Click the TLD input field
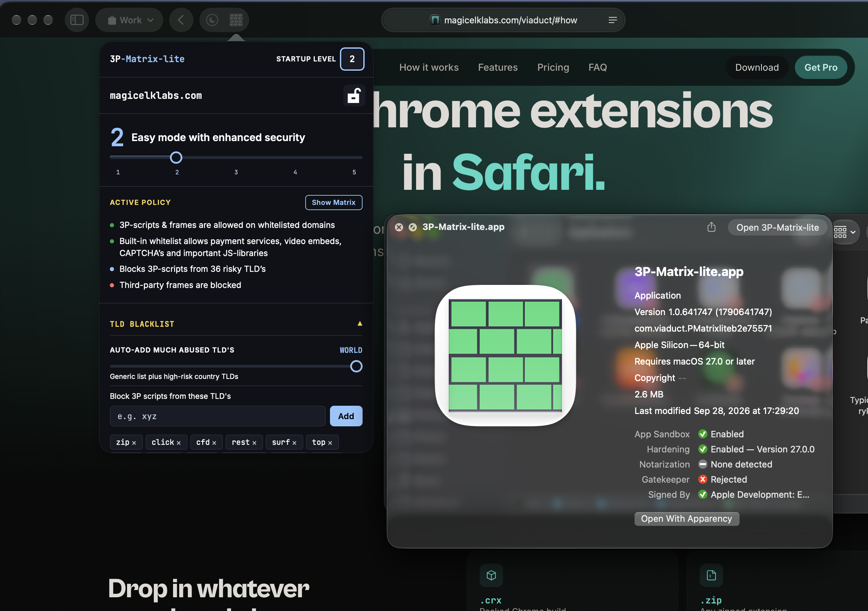 point(217,416)
